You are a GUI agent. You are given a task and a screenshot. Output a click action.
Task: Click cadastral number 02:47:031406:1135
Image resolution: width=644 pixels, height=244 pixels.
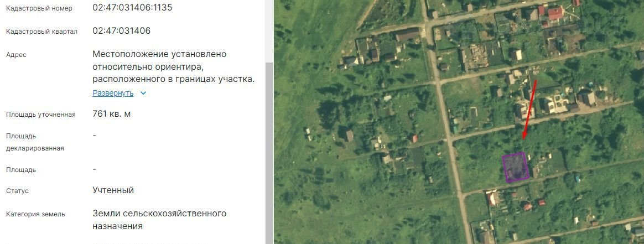132,8
